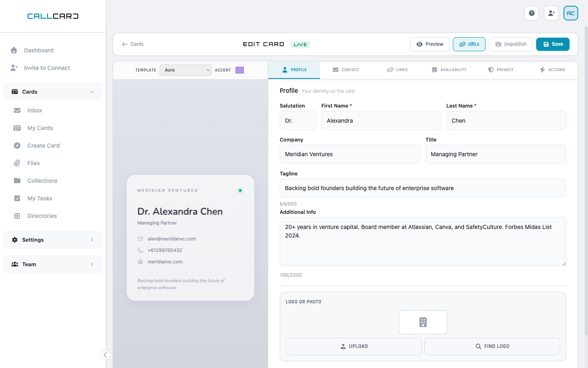Switch to the Contact tab

coord(346,70)
